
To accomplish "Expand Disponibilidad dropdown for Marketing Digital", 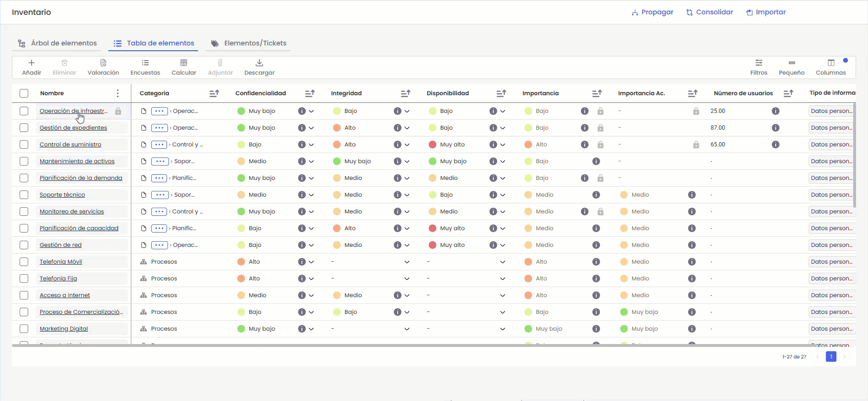I will pos(502,329).
